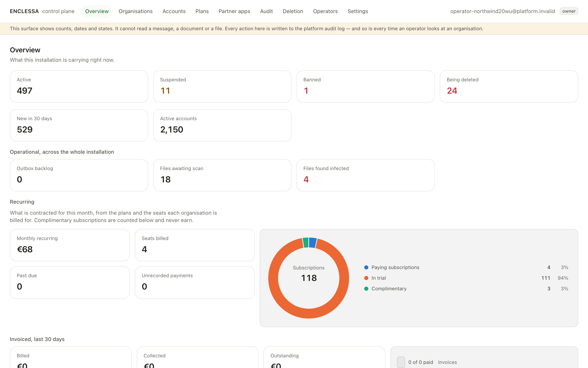The height and width of the screenshot is (368, 588).
Task: Click the In trial legend label
Action: coord(379,278)
